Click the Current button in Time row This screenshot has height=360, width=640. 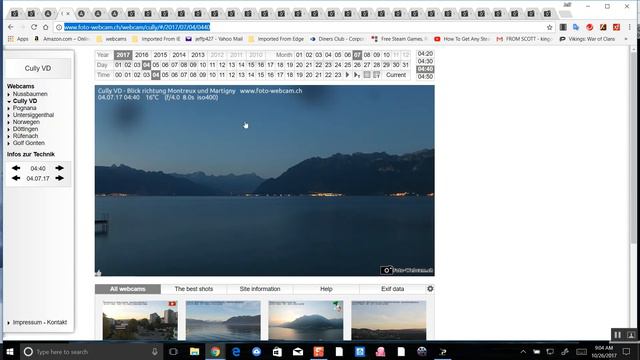tap(396, 75)
